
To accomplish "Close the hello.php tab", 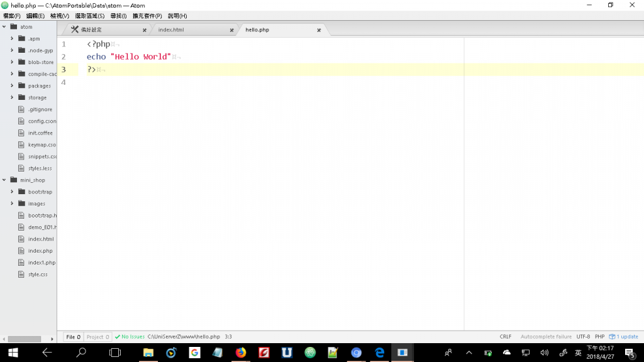I will point(319,30).
